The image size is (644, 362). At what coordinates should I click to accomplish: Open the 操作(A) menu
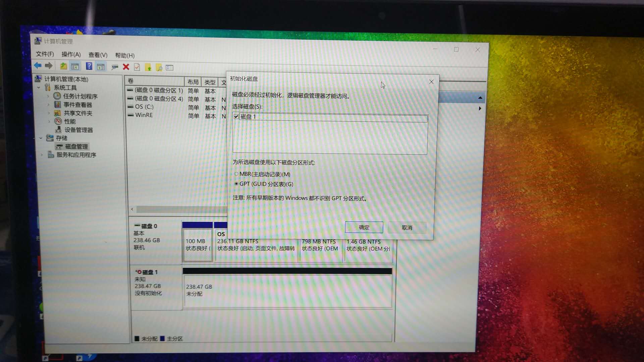click(71, 54)
